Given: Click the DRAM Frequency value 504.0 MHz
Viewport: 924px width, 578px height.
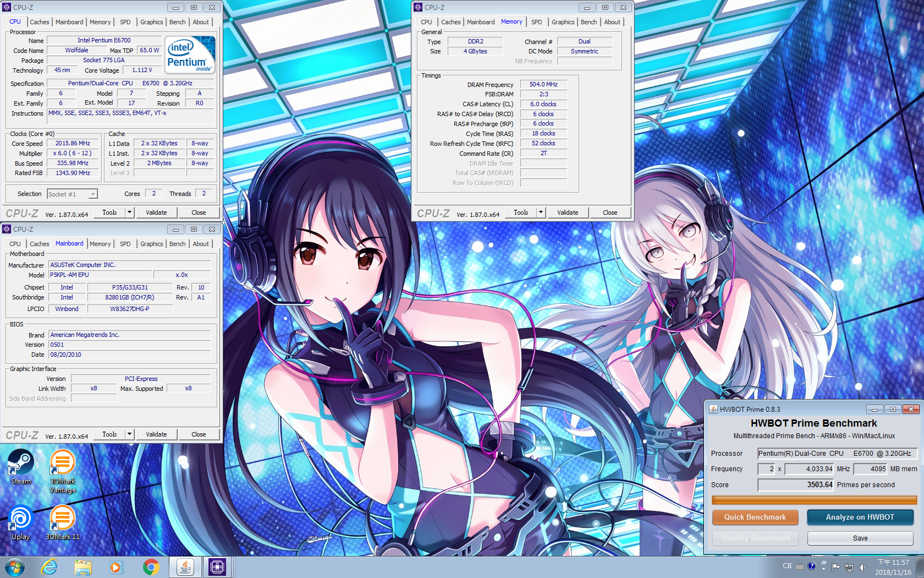Looking at the screenshot, I should pyautogui.click(x=543, y=85).
